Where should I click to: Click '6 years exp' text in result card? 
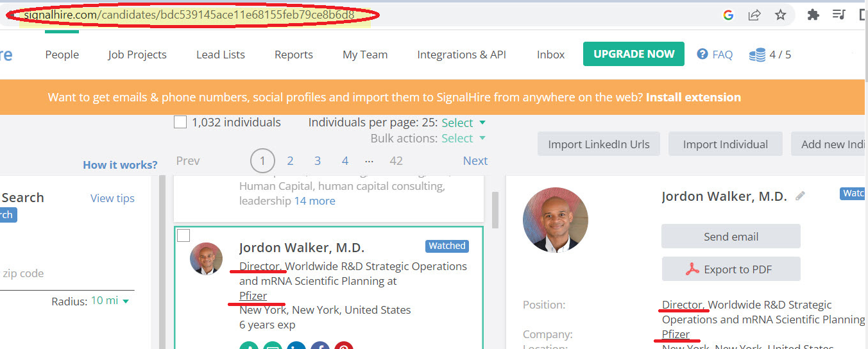point(268,325)
